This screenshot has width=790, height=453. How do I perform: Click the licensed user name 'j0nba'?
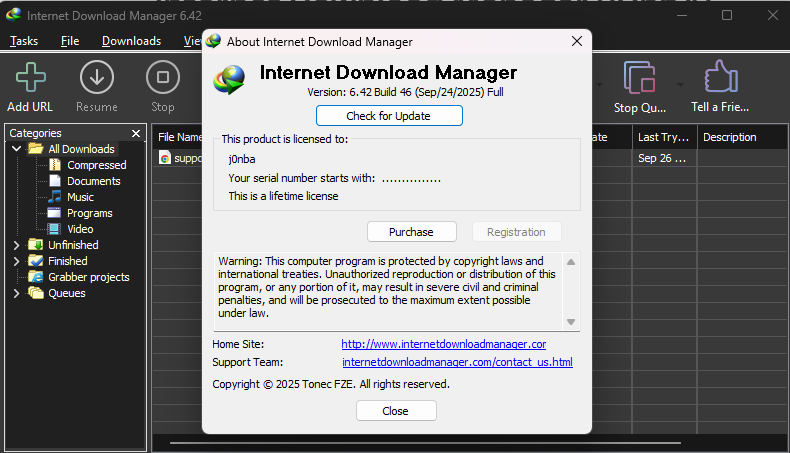click(242, 159)
